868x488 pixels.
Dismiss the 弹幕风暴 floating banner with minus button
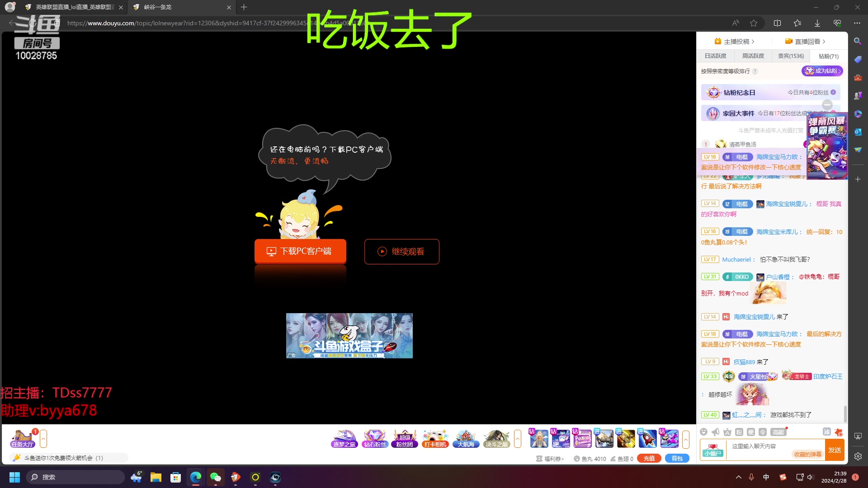(827, 105)
